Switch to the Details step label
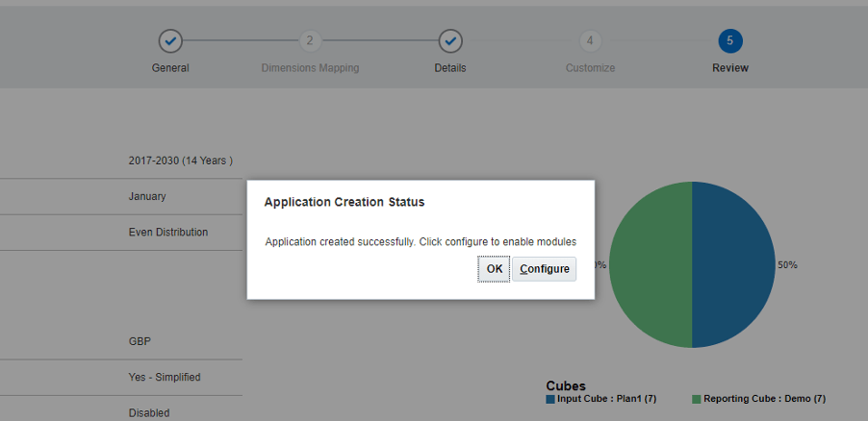The height and width of the screenshot is (421, 868). pyautogui.click(x=449, y=68)
